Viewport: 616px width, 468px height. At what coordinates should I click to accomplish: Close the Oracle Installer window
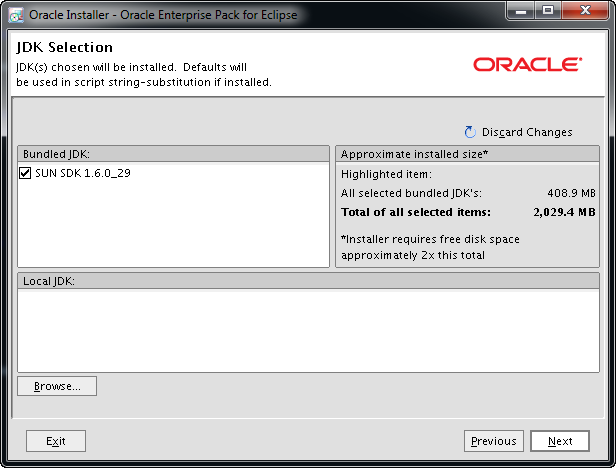pyautogui.click(x=585, y=10)
